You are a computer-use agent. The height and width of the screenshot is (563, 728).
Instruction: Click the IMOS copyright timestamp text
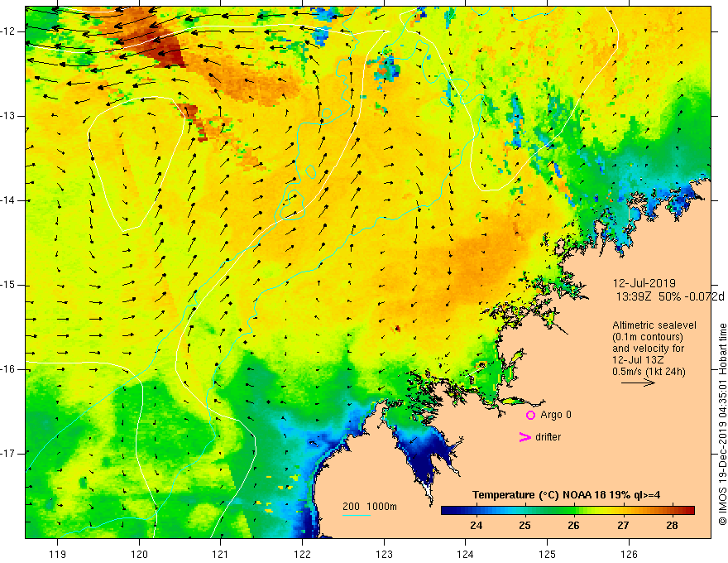tap(722, 425)
